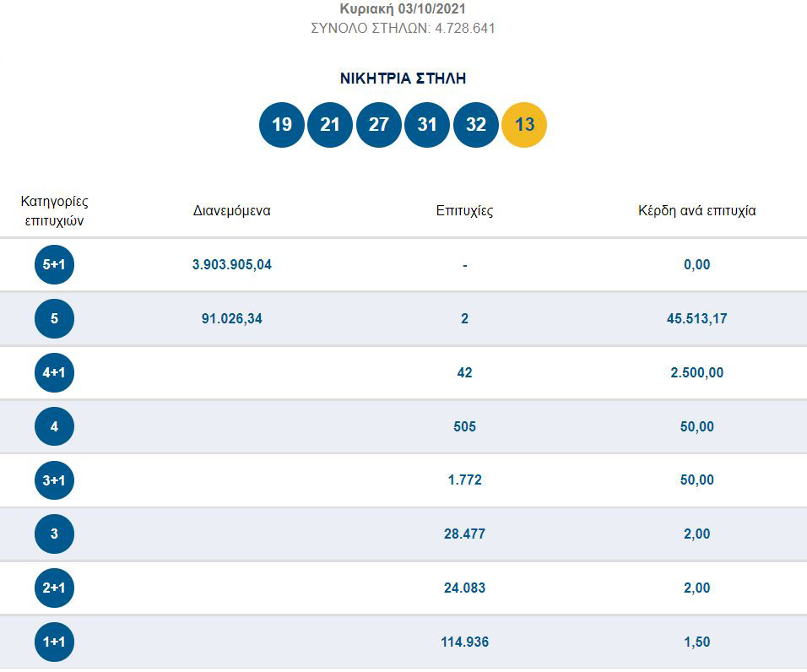The image size is (807, 672).
Task: Select the blue ball numbered 32
Action: [475, 124]
